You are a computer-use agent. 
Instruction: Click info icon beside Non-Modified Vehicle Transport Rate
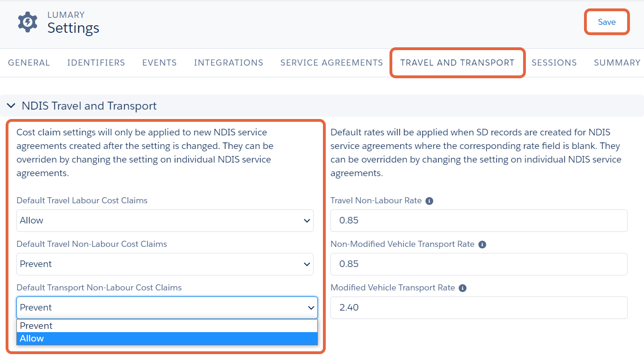(482, 245)
